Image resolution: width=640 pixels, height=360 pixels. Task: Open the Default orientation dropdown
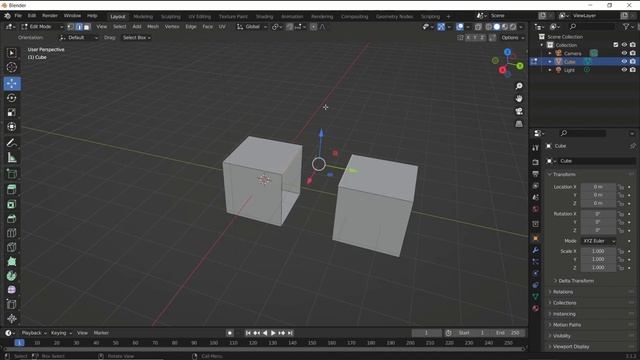click(78, 38)
